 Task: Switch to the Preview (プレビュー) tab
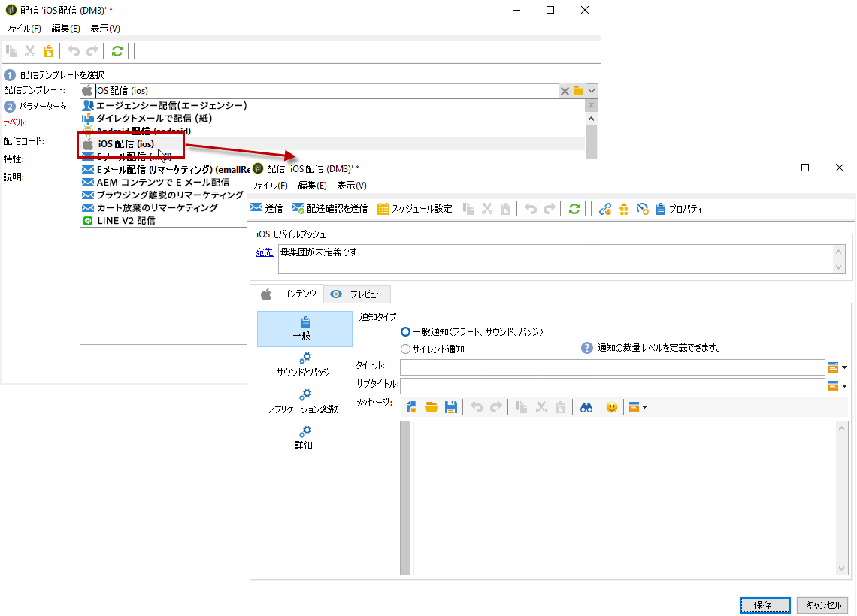(357, 294)
